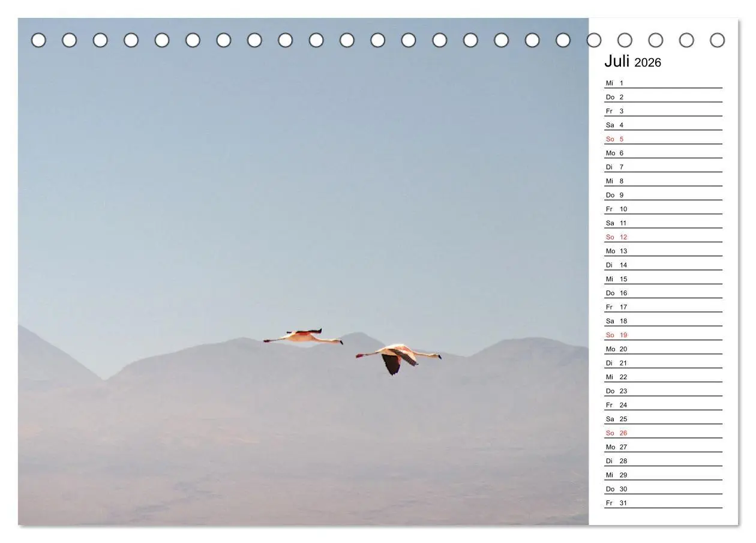Image resolution: width=756 pixels, height=543 pixels.
Task: Select the row 'Fr 17'
Action: click(663, 307)
